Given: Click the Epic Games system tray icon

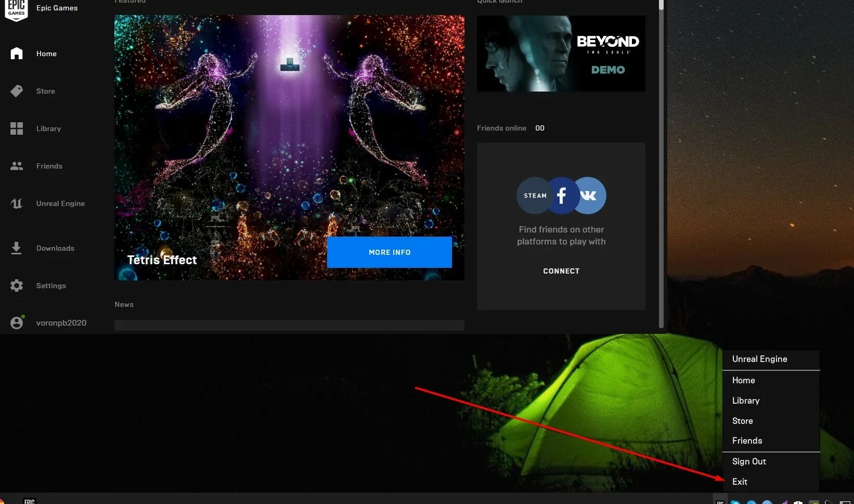Looking at the screenshot, I should click(x=720, y=501).
